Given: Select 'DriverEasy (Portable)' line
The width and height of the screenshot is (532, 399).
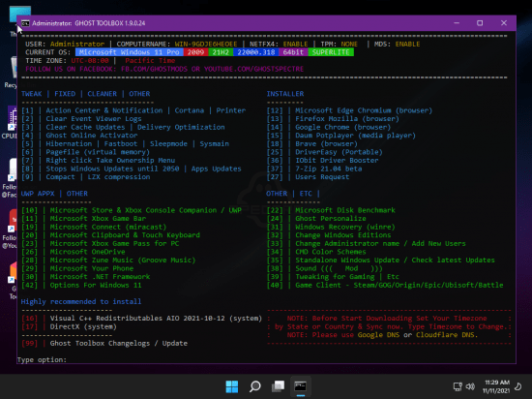Looking at the screenshot, I should (x=325, y=152).
